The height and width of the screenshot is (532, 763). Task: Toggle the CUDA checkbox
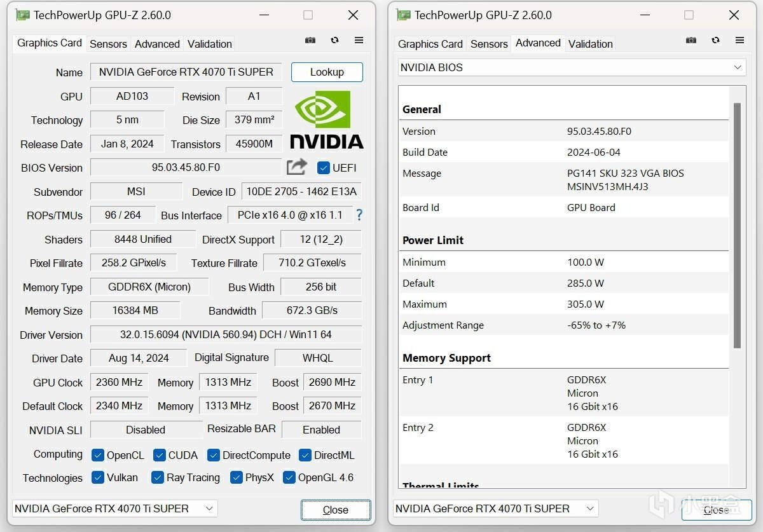pos(160,455)
